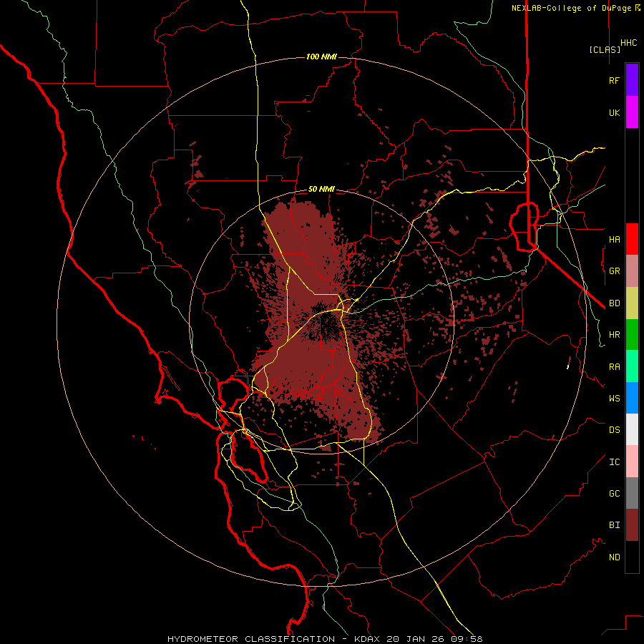Click the GR legend label
Screen dimensions: 644x644
[x=614, y=271]
